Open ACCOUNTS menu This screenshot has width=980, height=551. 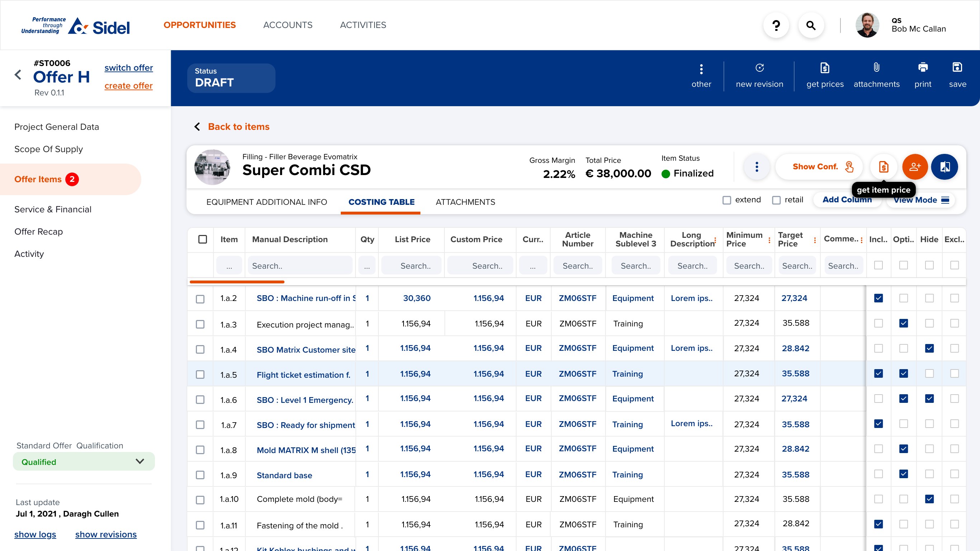point(288,25)
